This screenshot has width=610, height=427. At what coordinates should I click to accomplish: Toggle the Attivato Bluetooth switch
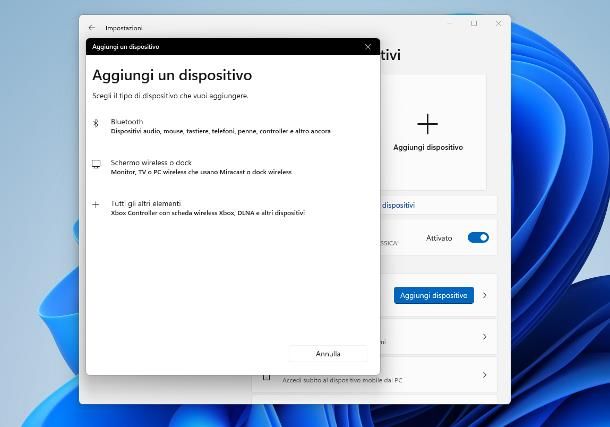pyautogui.click(x=478, y=238)
